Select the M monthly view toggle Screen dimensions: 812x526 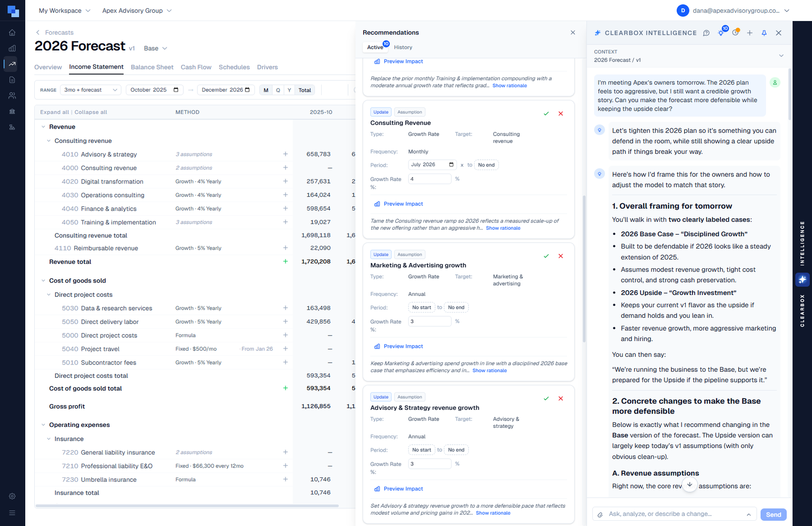click(x=266, y=90)
